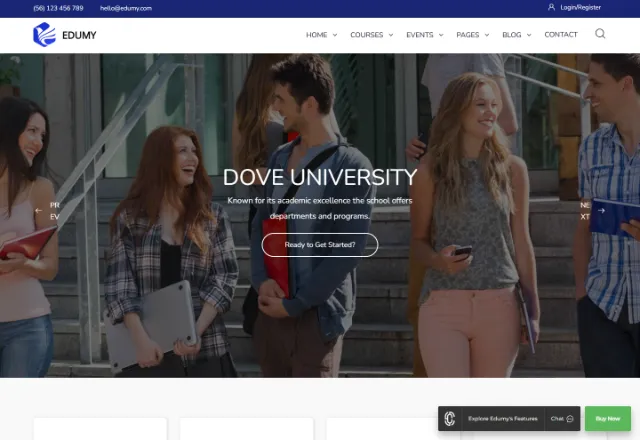The width and height of the screenshot is (640, 440).
Task: Click the Edumy logo icon
Action: point(44,35)
